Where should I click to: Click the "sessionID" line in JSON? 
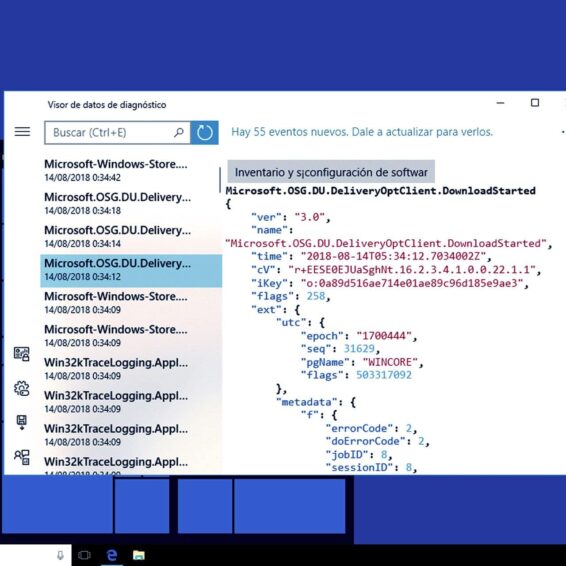point(371,468)
